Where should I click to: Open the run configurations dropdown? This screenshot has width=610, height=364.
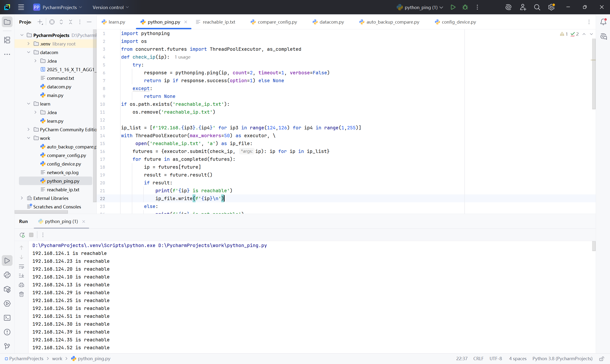tap(420, 7)
